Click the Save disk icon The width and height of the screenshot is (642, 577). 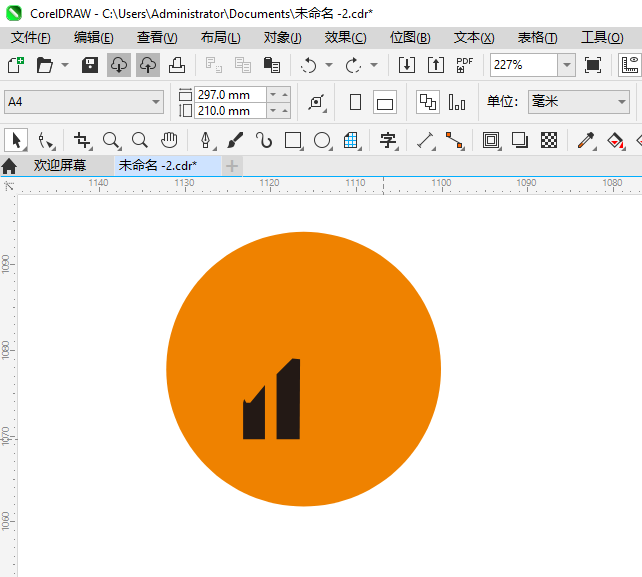90,65
